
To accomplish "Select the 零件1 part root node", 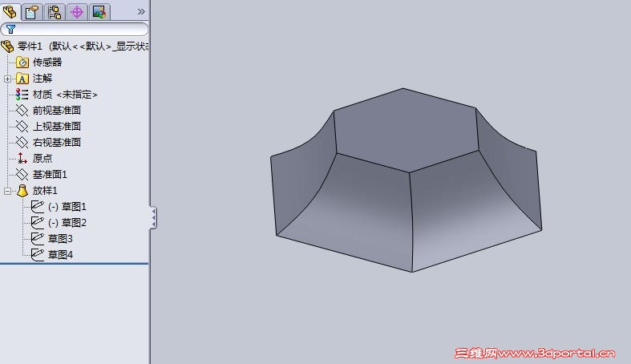I will [x=82, y=47].
